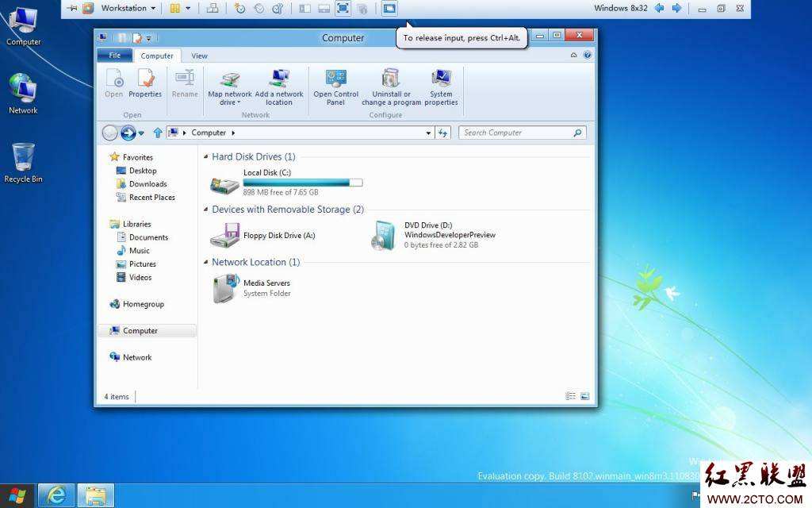Image resolution: width=812 pixels, height=508 pixels.
Task: Select Computer in navigation pane
Action: 147,331
